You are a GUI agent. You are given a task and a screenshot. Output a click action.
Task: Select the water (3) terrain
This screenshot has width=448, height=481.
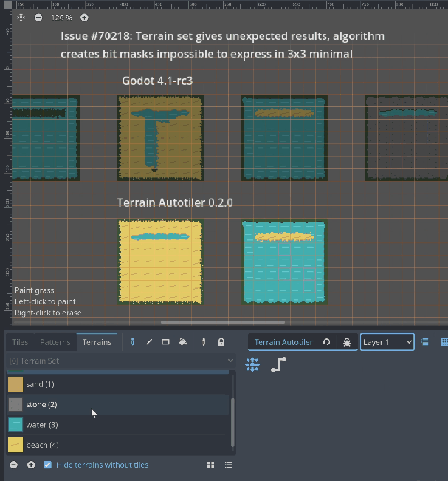117,425
